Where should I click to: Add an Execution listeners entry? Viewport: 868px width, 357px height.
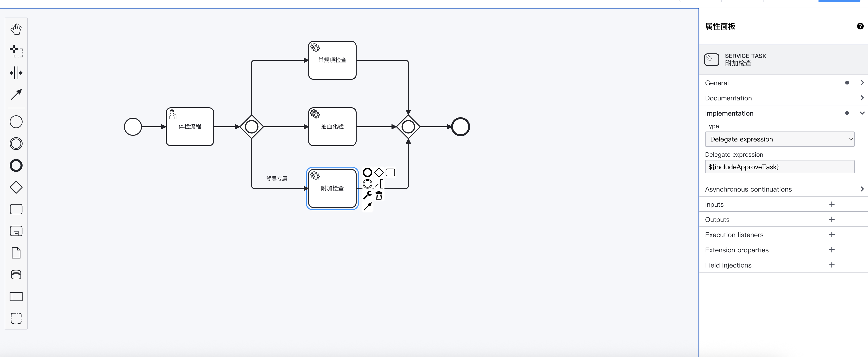(x=832, y=235)
